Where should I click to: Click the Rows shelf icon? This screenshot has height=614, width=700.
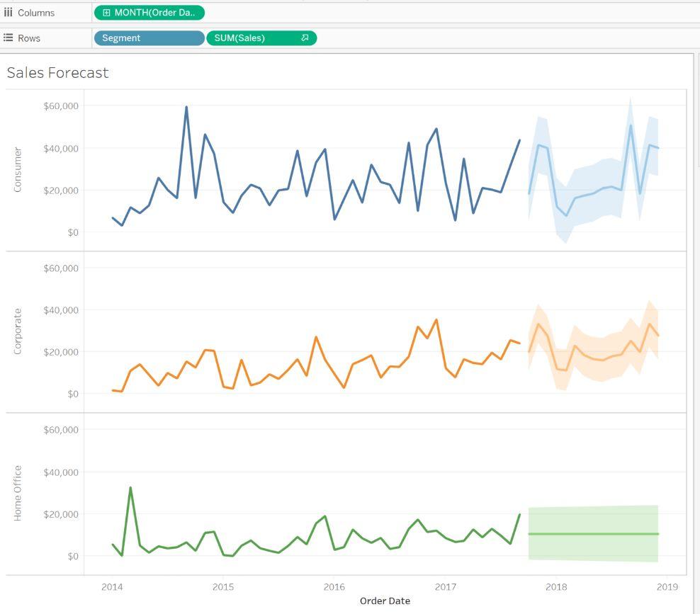[9, 38]
